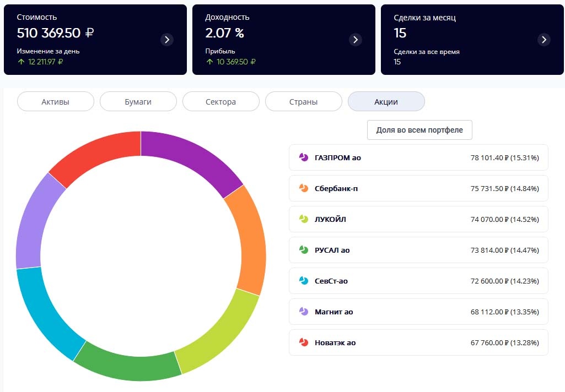Switch to the Бумаги tab

(x=138, y=101)
